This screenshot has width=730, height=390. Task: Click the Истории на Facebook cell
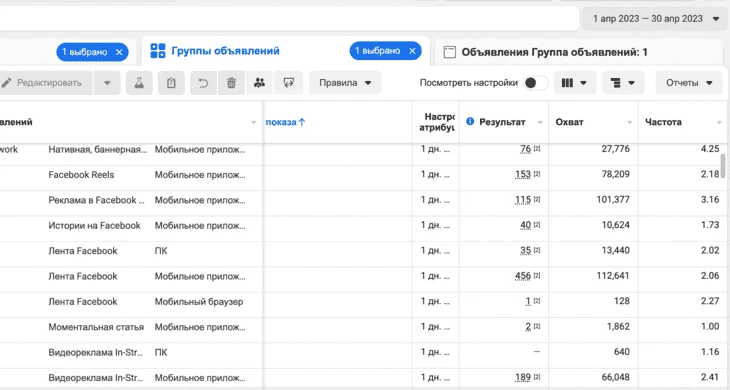[94, 226]
